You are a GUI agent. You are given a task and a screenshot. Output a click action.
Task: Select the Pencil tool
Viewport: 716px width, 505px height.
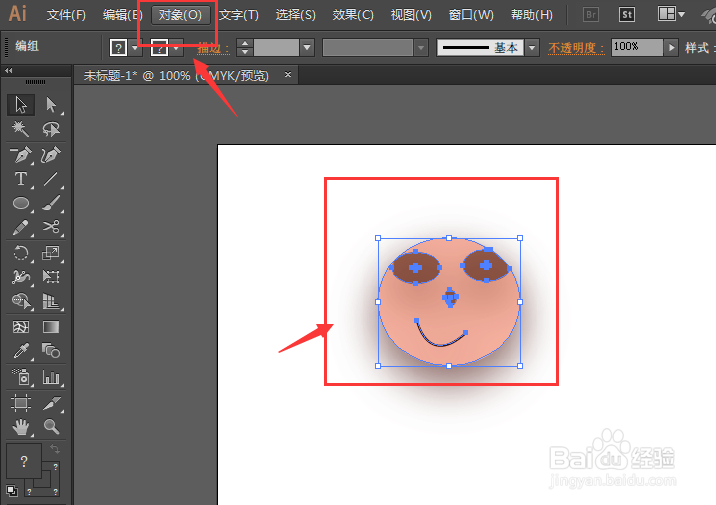(x=21, y=227)
